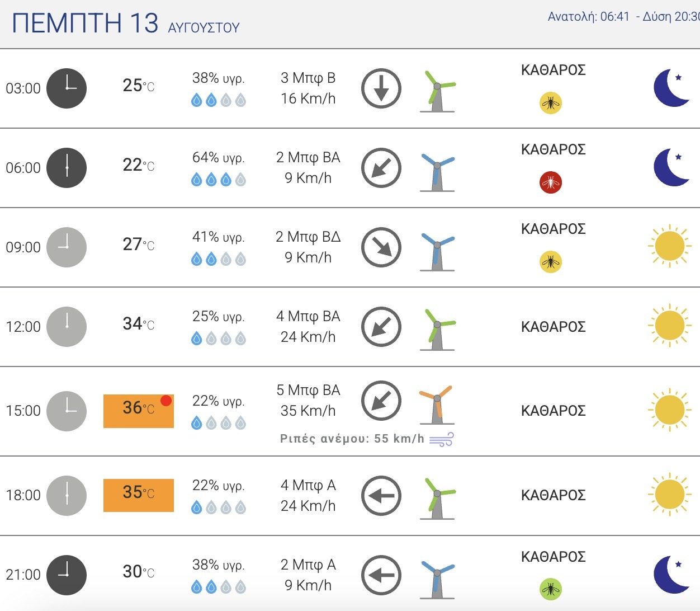Click the sun icon for 12:00
This screenshot has width=700, height=611.
[x=670, y=326]
